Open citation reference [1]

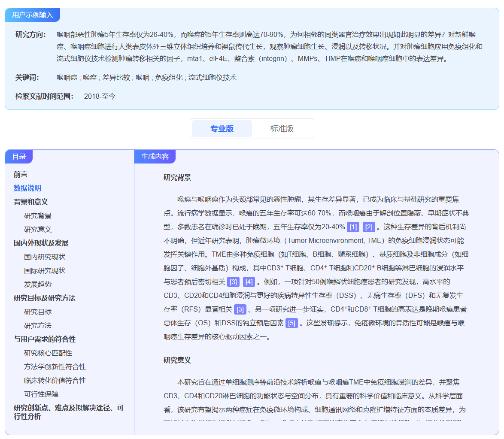353,227
